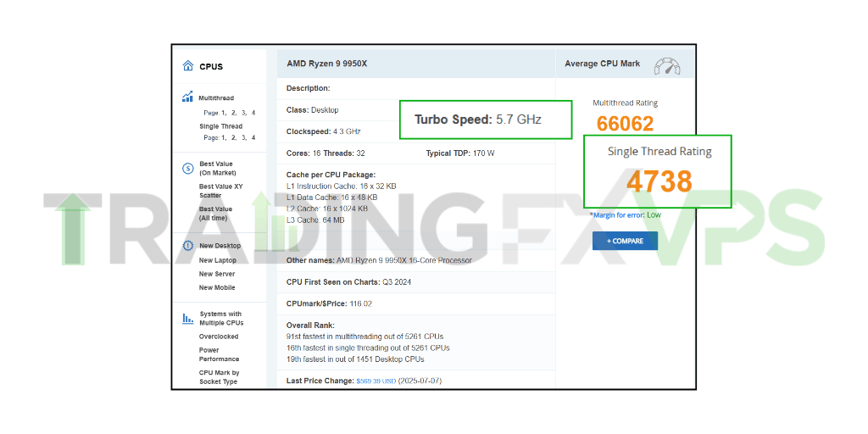This screenshot has width=868, height=434.
Task: Click CPU First Seen on Charts: Q3 2024
Action: coord(348,282)
